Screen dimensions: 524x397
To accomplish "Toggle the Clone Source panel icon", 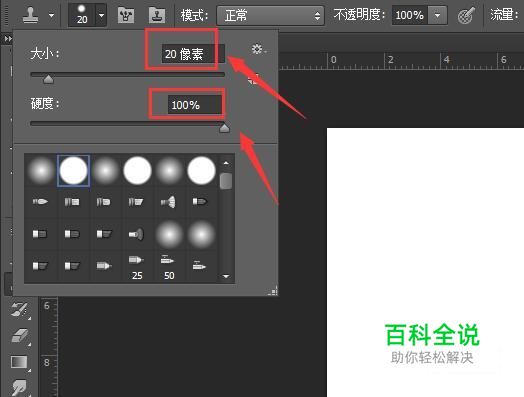I will coord(157,15).
